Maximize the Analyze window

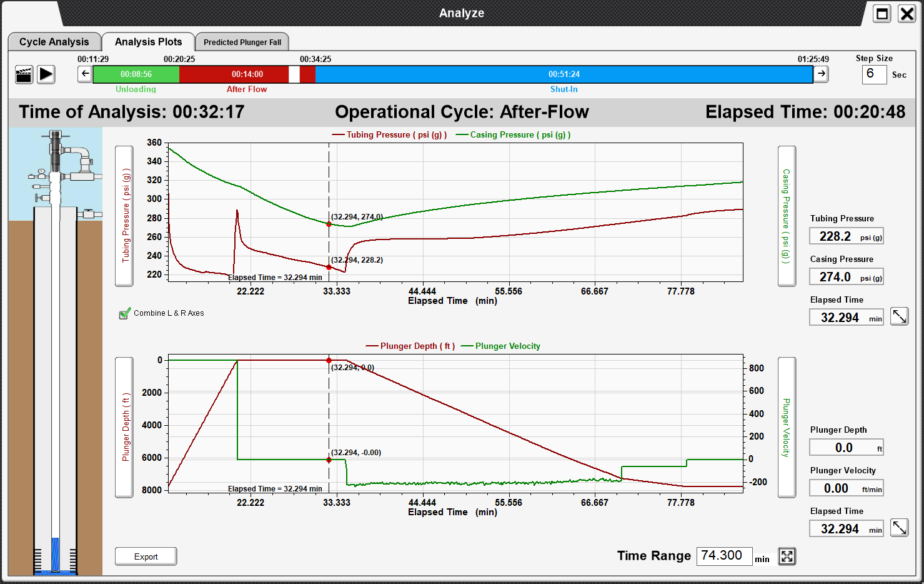882,14
